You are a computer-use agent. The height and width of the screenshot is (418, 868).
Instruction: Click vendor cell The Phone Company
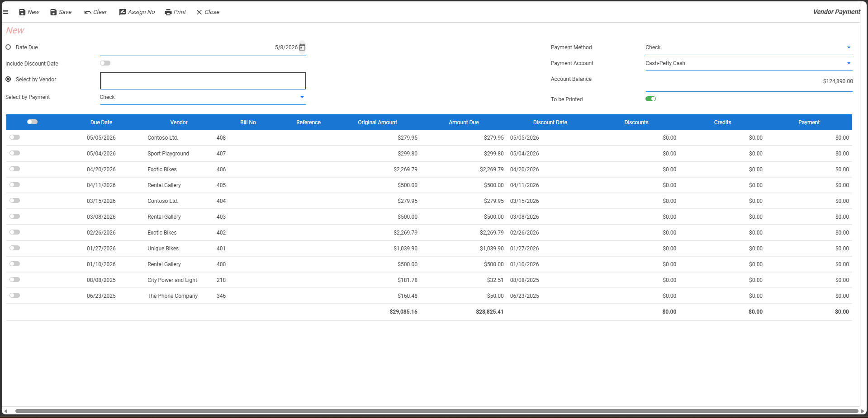(172, 296)
